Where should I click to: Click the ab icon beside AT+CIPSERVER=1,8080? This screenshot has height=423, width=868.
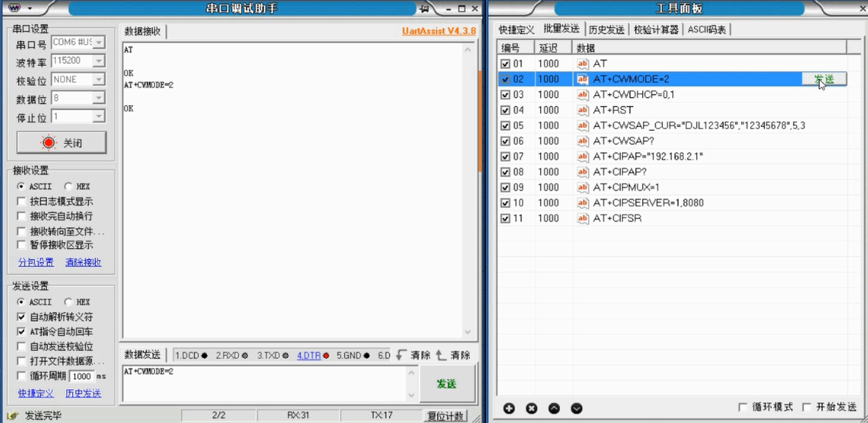coord(583,203)
